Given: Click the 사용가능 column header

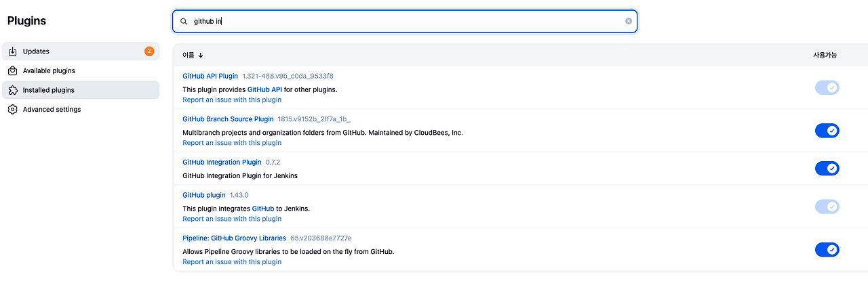Looking at the screenshot, I should pos(825,56).
